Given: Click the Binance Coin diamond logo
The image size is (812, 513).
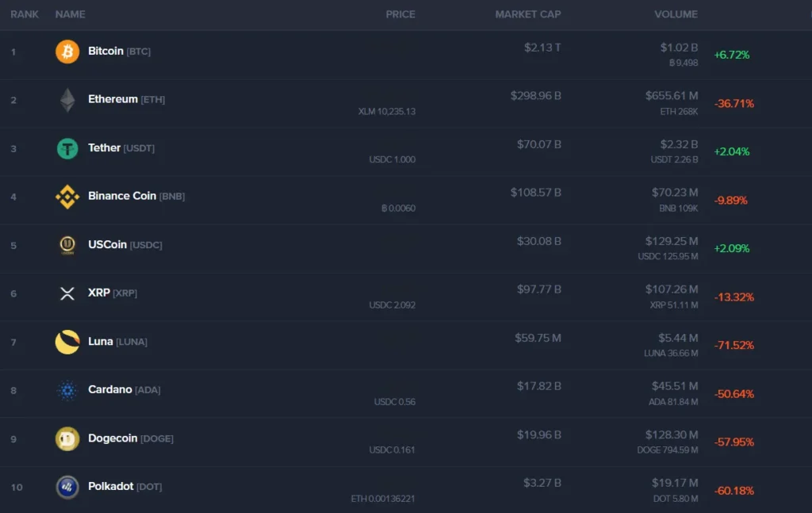Looking at the screenshot, I should [x=67, y=196].
